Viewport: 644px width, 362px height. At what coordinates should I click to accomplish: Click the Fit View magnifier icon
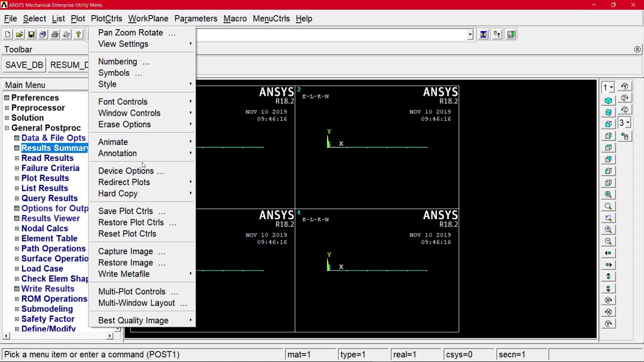(x=608, y=195)
